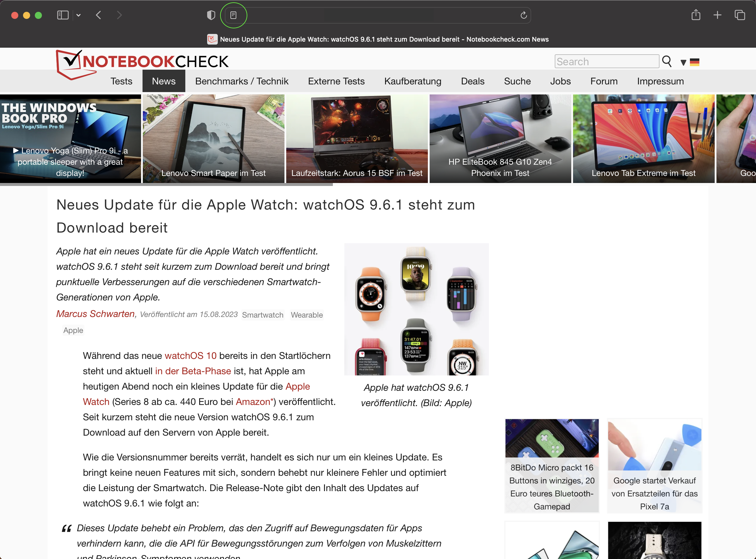This screenshot has width=756, height=559.
Task: Open the language selector dropdown arrow
Action: [x=683, y=63]
